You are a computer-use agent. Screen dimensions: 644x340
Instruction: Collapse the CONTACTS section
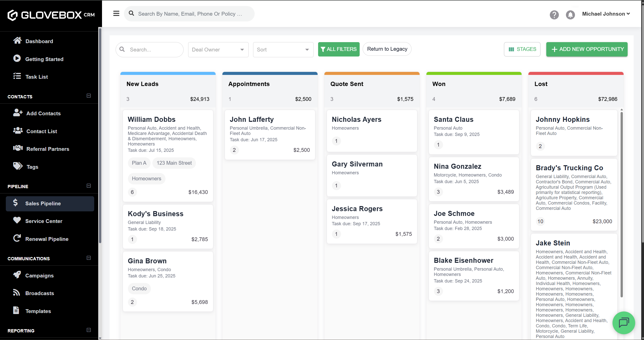pyautogui.click(x=89, y=96)
